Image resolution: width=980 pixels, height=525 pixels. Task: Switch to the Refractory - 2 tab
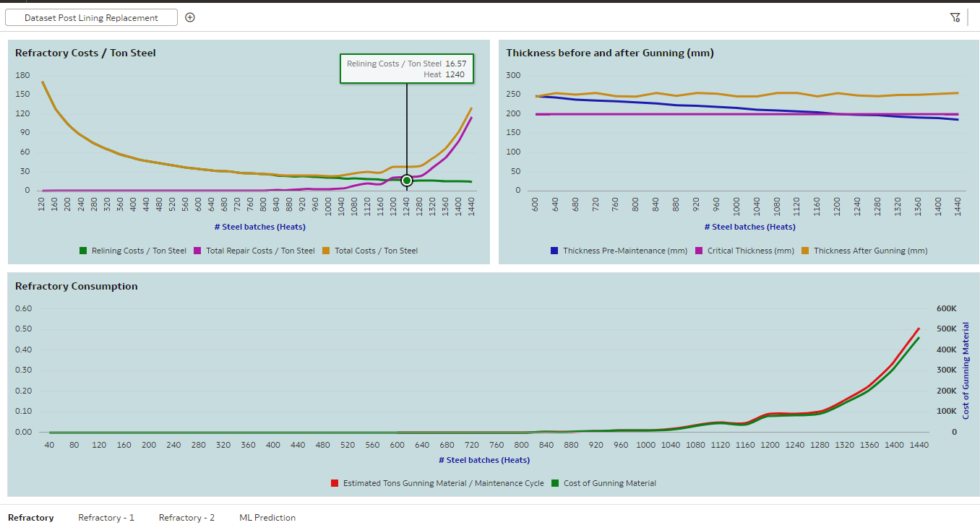[x=186, y=517]
